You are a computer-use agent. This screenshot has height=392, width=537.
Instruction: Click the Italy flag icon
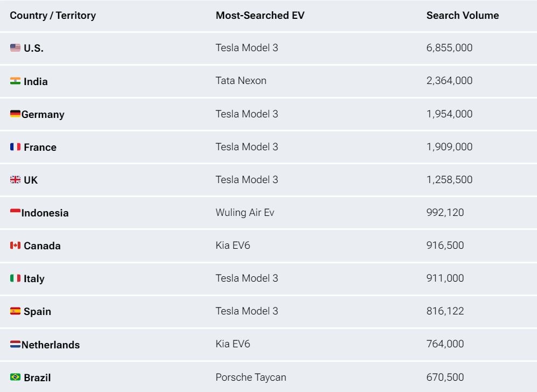(x=16, y=278)
